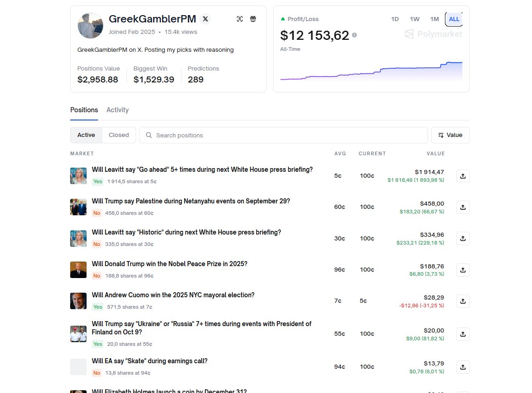This screenshot has width=532, height=393.
Task: Click the MARKET column header
Action: 82,153
